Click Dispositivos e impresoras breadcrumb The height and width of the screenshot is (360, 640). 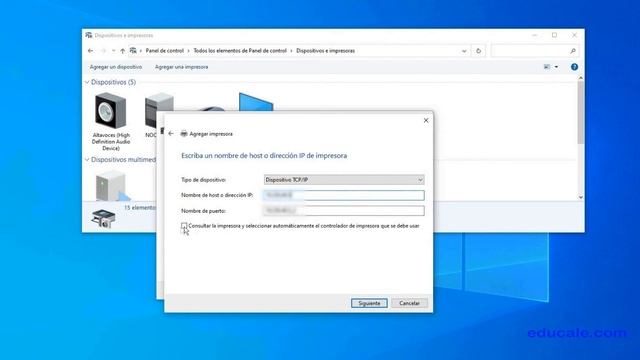325,51
